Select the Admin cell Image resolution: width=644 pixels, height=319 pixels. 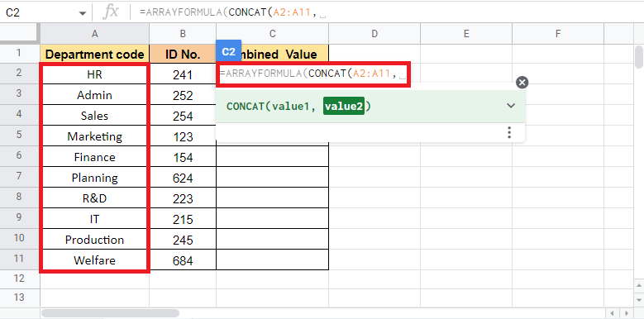[x=95, y=95]
